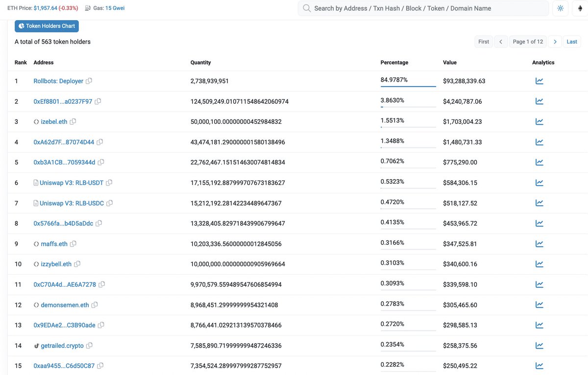Open analytics chart for Rollbots: Deployer
The image size is (588, 375).
coord(539,81)
